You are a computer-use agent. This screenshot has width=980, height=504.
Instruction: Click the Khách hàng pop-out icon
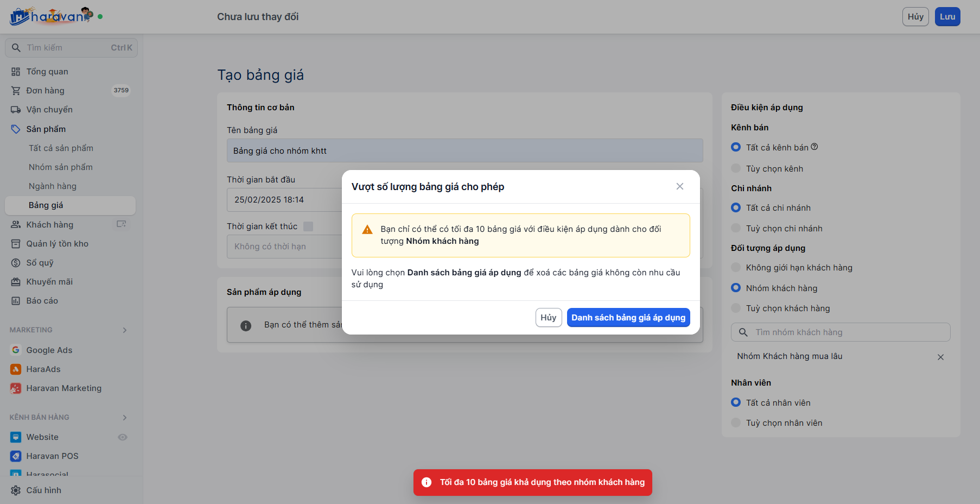pyautogui.click(x=122, y=224)
